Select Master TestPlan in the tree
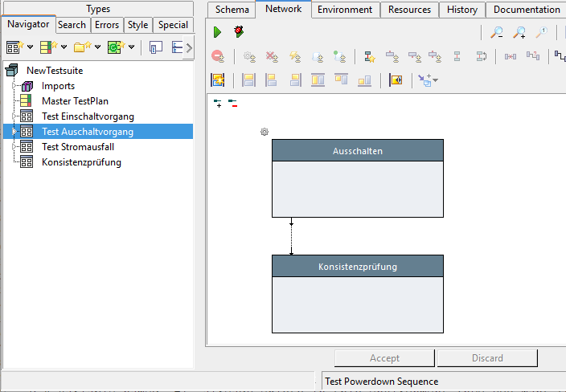Viewport: 566px width, 392px height. click(75, 101)
